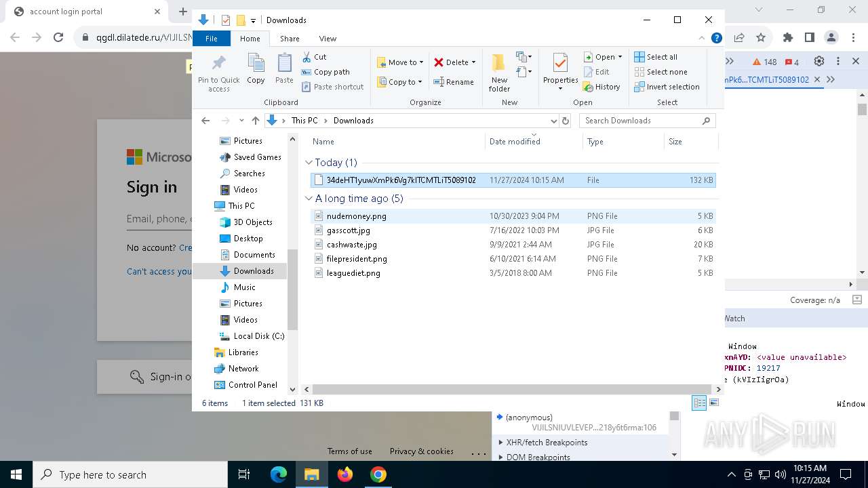Select the gasscott.jpg file

point(513,230)
